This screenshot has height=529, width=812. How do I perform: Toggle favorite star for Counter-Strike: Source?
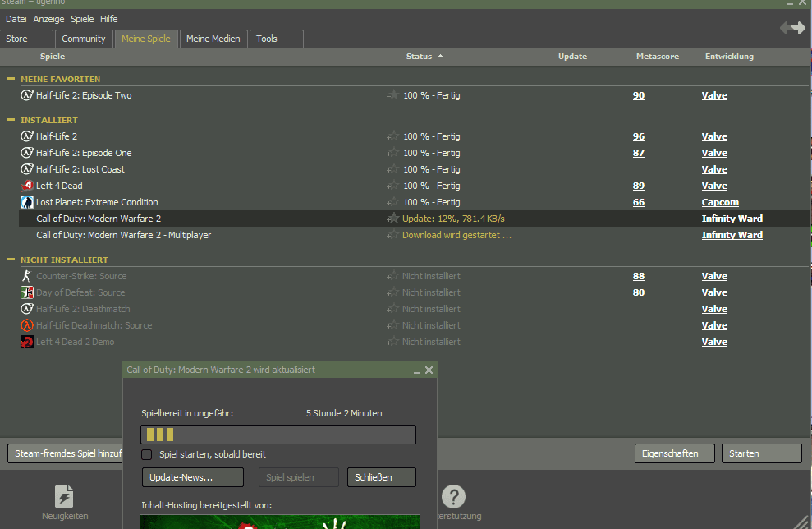(393, 276)
